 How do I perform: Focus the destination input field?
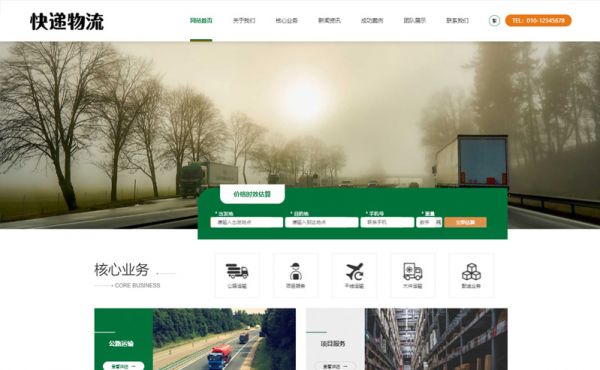coord(321,222)
